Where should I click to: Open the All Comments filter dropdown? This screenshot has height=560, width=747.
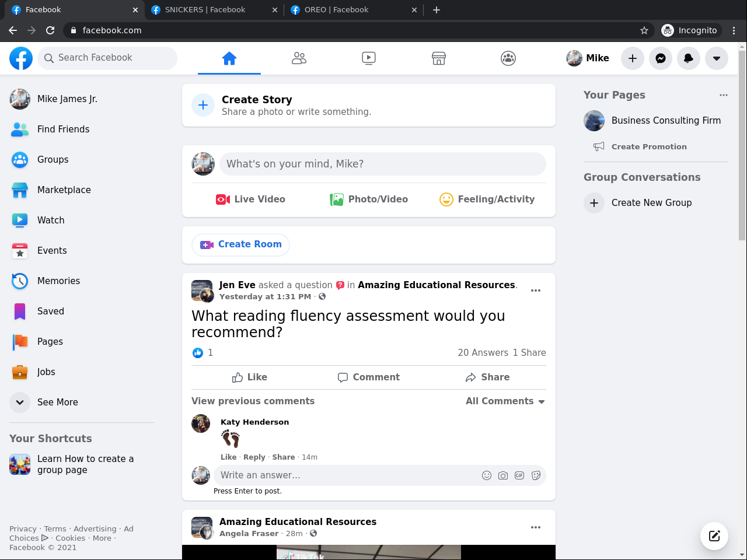(505, 401)
